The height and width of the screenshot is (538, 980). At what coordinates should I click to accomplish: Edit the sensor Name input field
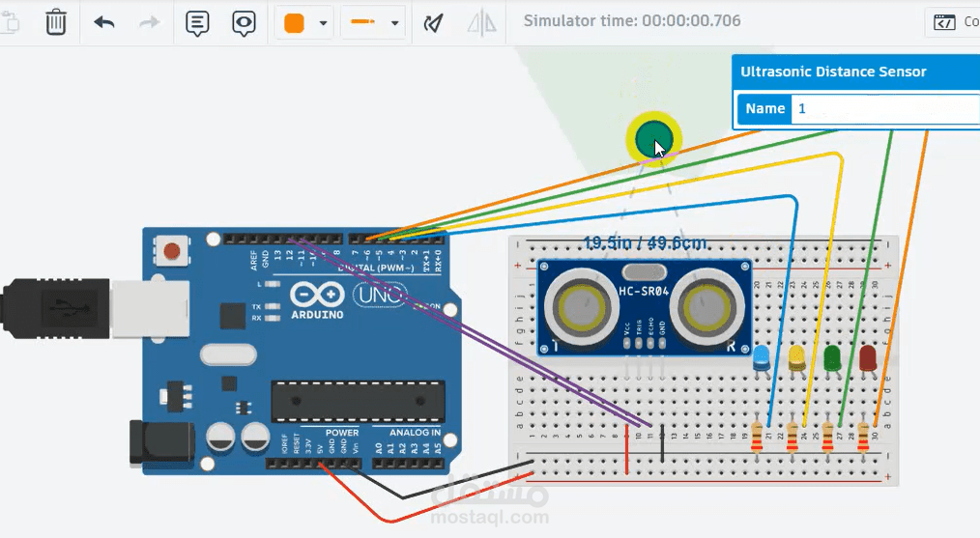click(885, 109)
